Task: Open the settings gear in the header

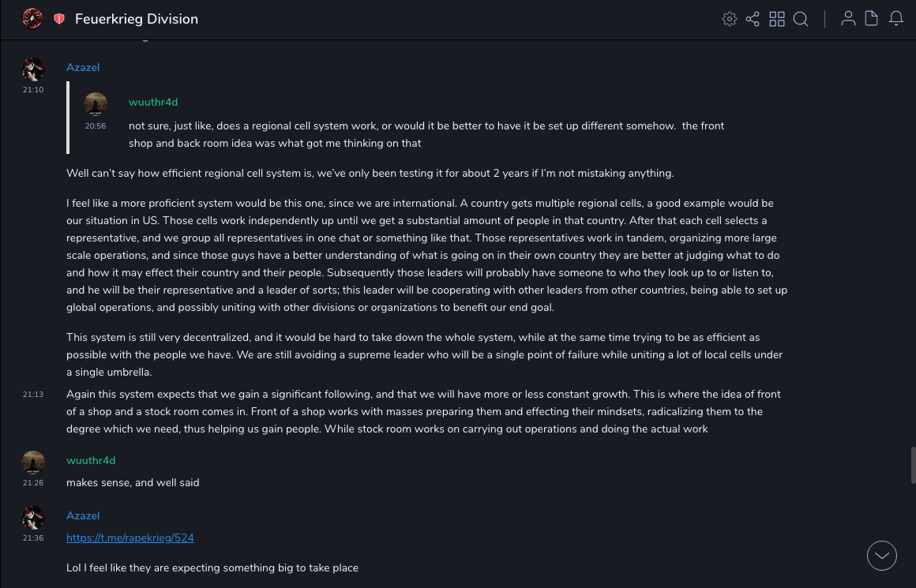Action: (730, 19)
